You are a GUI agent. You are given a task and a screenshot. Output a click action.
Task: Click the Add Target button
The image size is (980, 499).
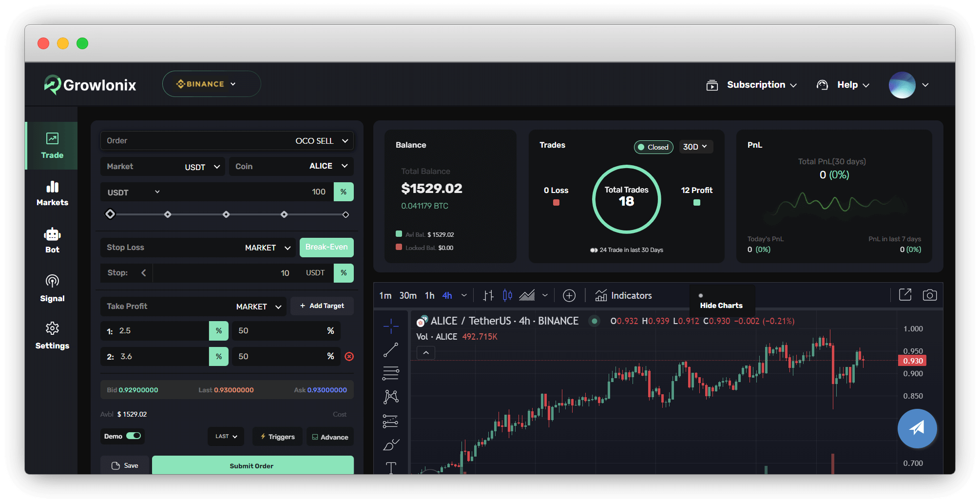(322, 306)
